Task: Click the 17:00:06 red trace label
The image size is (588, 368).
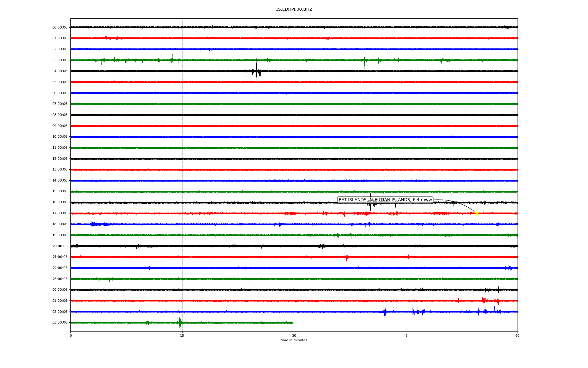Action: click(60, 213)
